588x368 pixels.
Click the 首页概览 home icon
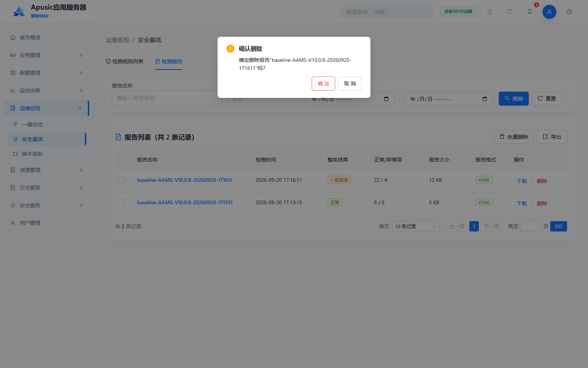tap(13, 38)
